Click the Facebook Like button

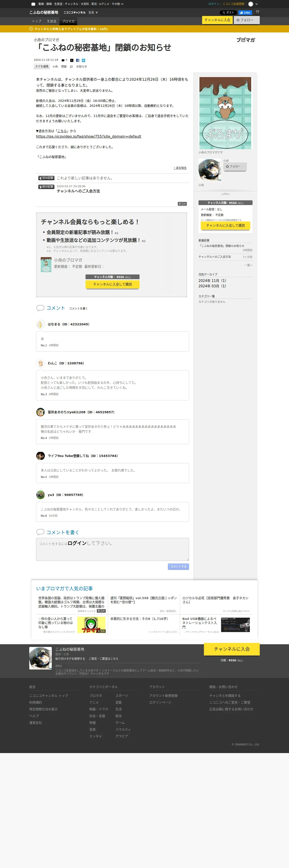pyautogui.click(x=245, y=12)
